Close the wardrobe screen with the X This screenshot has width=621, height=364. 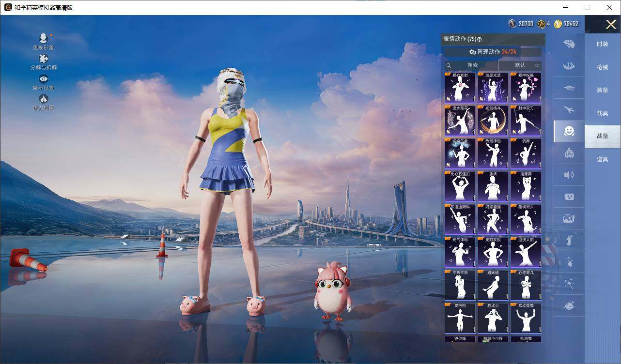coord(611,24)
